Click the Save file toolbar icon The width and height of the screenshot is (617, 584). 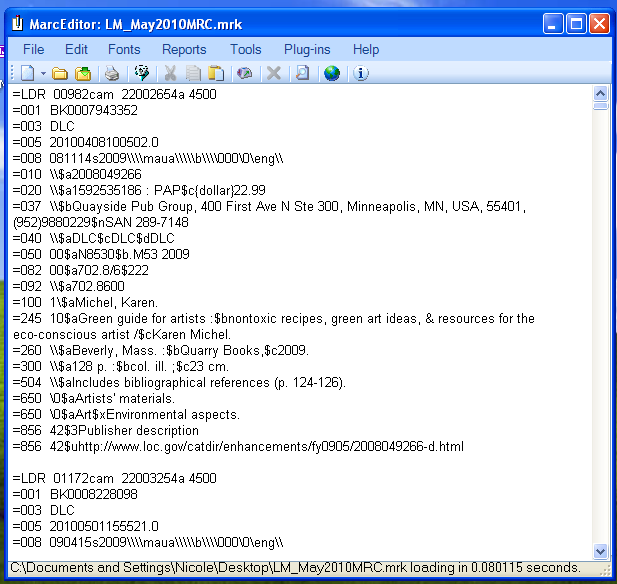(83, 73)
